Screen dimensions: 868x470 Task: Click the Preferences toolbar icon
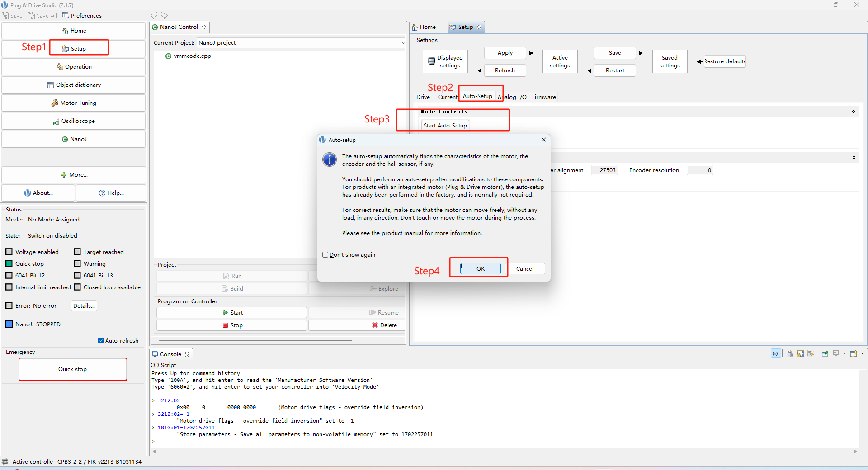(66, 15)
